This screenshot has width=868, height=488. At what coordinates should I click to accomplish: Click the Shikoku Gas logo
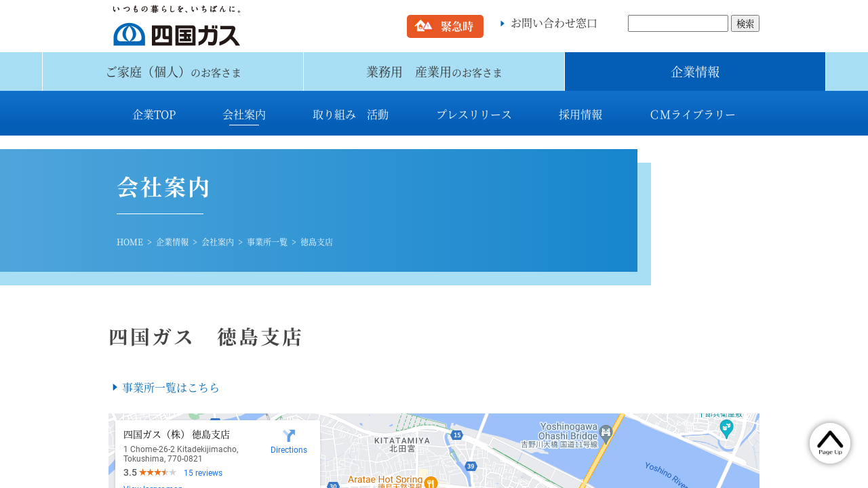click(176, 27)
